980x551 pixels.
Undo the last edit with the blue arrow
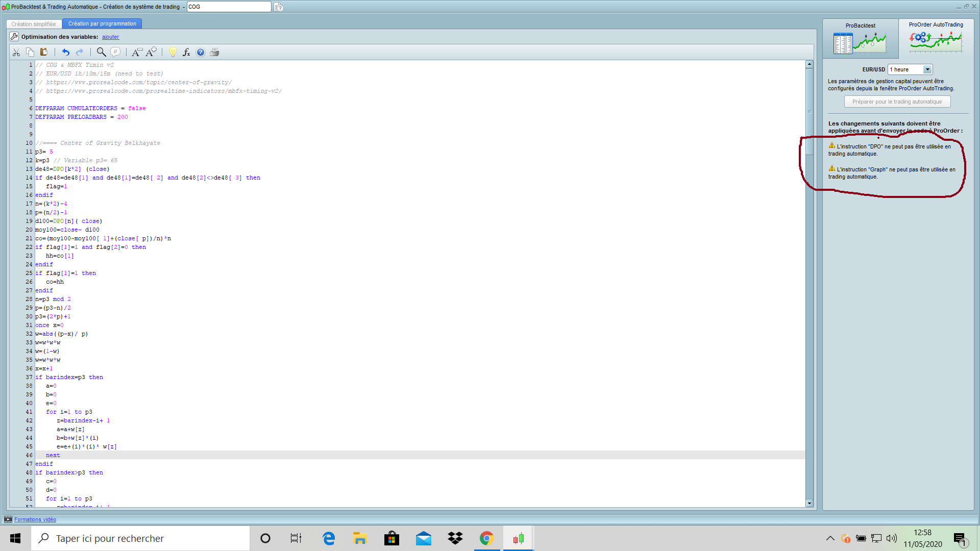[x=66, y=52]
